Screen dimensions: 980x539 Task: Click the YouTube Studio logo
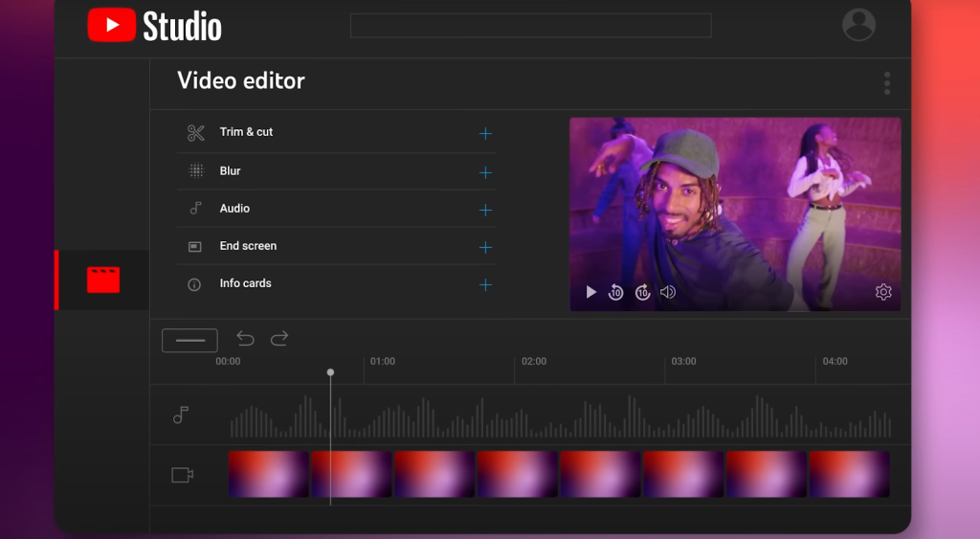[154, 26]
